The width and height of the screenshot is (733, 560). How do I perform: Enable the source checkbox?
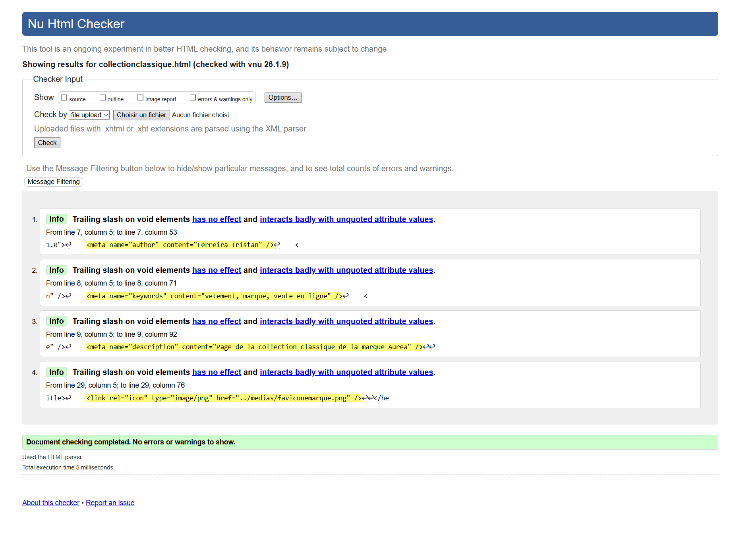pos(64,98)
